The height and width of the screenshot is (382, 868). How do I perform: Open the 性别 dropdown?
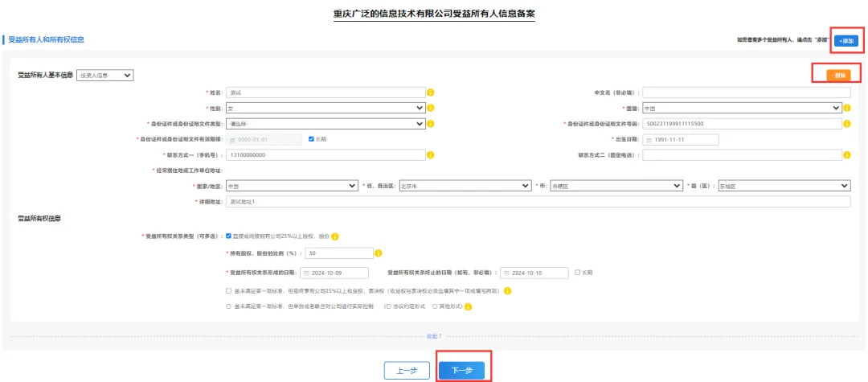coord(325,108)
